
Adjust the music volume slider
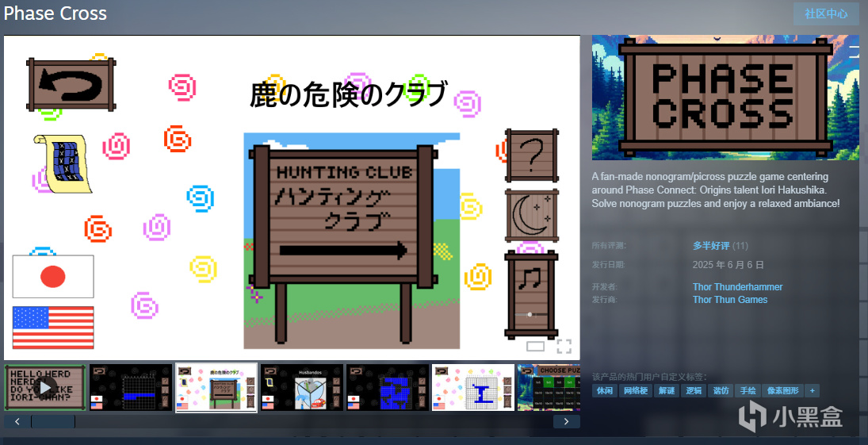click(x=531, y=314)
